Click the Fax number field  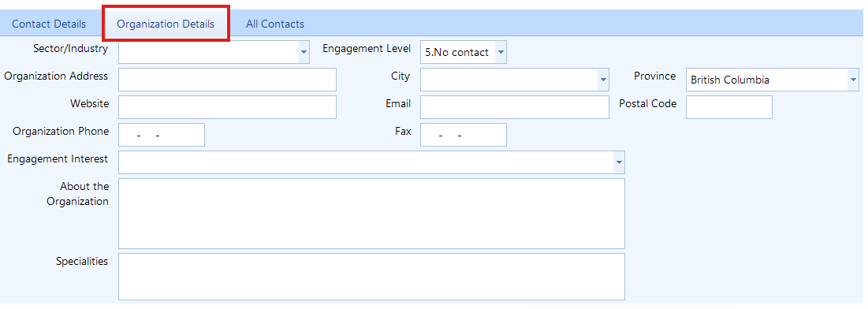click(464, 135)
